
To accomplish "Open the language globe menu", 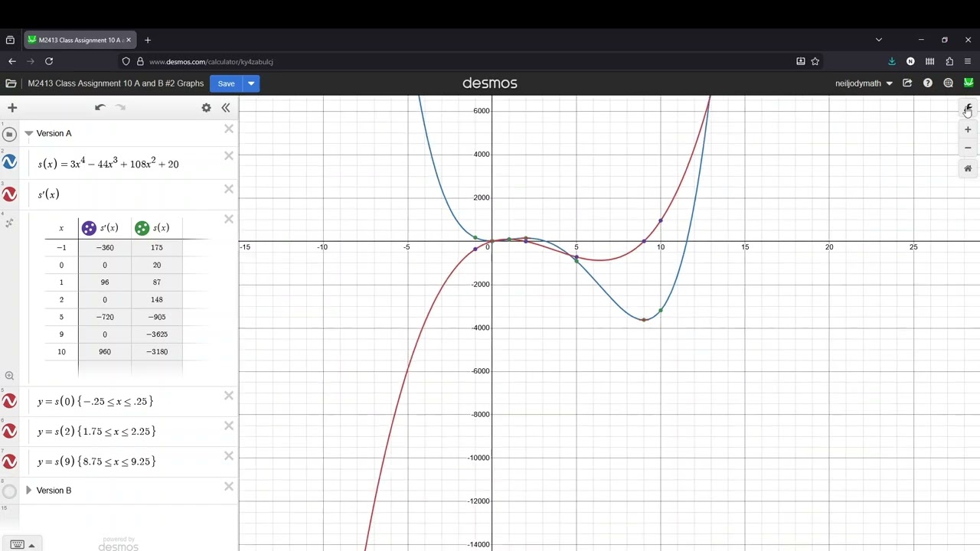I will tap(949, 83).
